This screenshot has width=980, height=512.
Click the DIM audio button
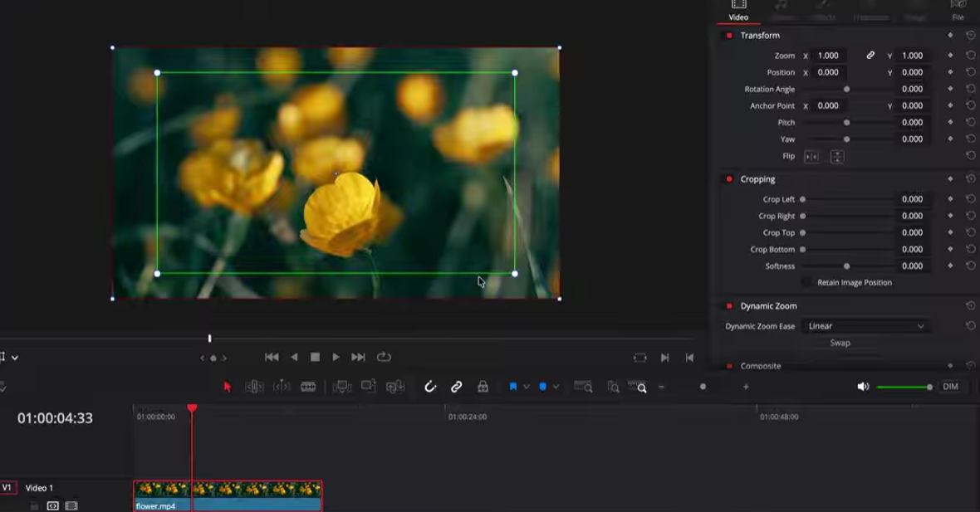[x=951, y=387]
